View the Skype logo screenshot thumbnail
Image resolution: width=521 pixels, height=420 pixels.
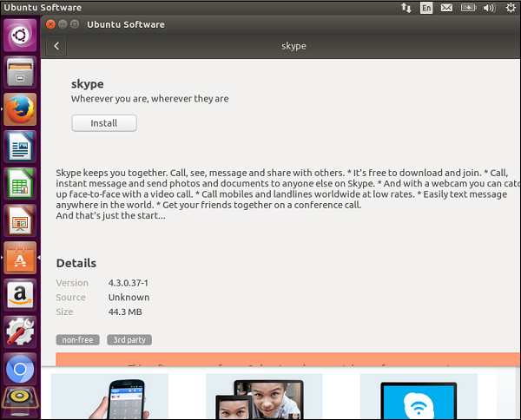pos(419,397)
